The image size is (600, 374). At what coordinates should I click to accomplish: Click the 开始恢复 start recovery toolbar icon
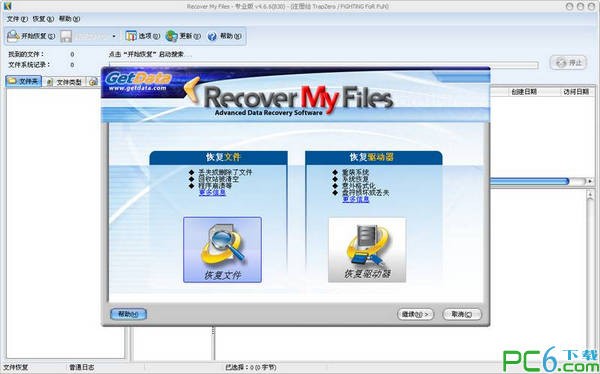[x=13, y=36]
